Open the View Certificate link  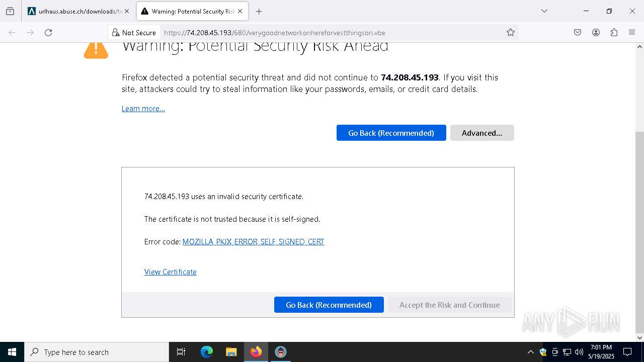(170, 272)
